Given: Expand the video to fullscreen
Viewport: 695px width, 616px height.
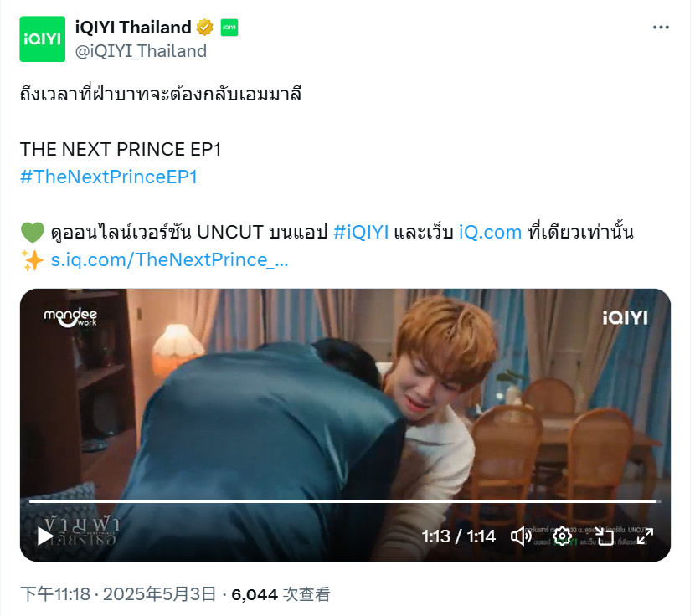Looking at the screenshot, I should click(646, 536).
